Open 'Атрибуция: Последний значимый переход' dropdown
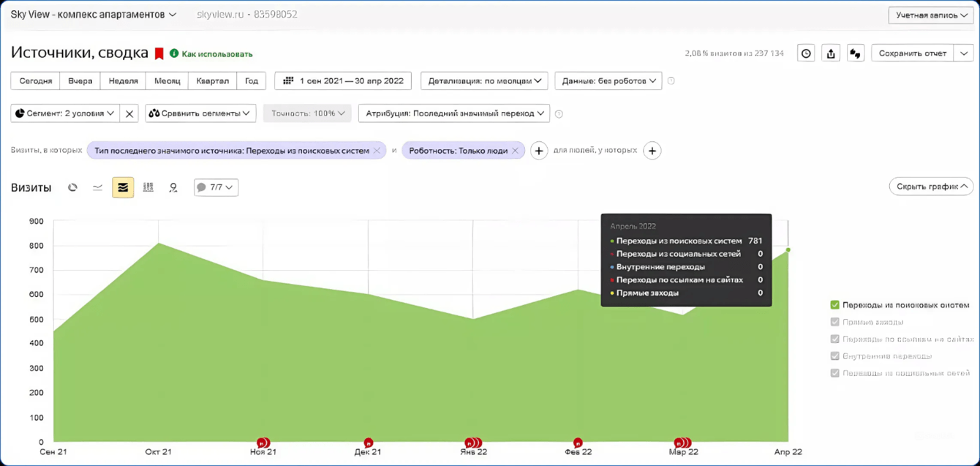Viewport: 980px width, 466px height. coord(454,113)
